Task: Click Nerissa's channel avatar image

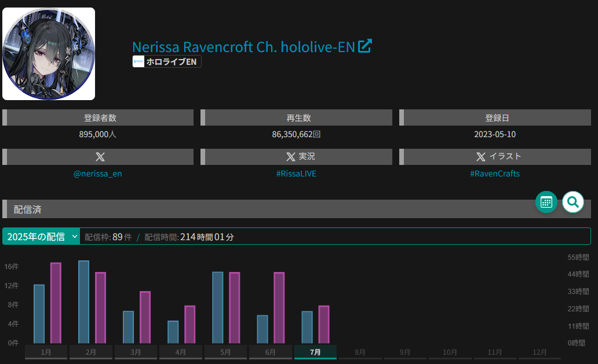Action: [49, 54]
